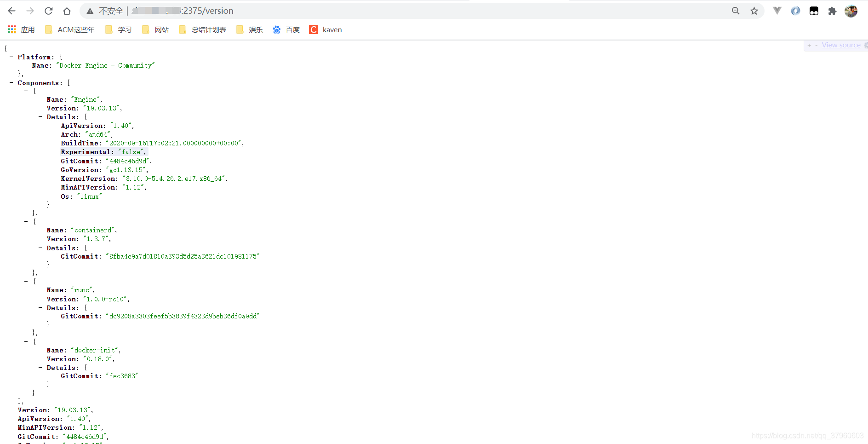Click the not-secure warning triangle icon

pos(90,11)
